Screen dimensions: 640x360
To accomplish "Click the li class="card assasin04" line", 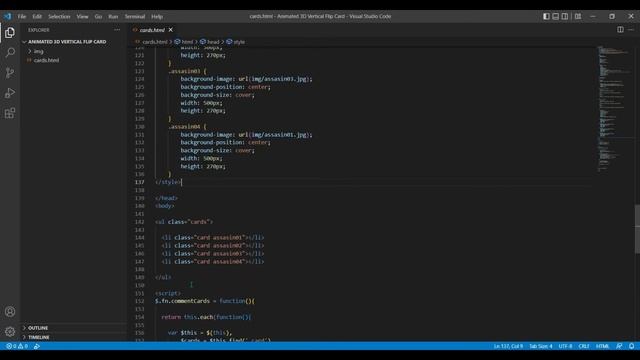I will [213, 262].
